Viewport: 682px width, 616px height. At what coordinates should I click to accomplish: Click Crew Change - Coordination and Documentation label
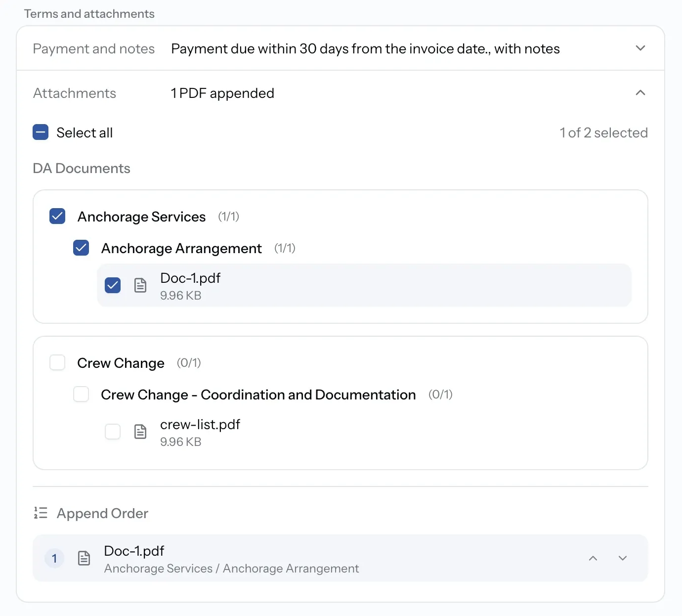click(x=258, y=395)
